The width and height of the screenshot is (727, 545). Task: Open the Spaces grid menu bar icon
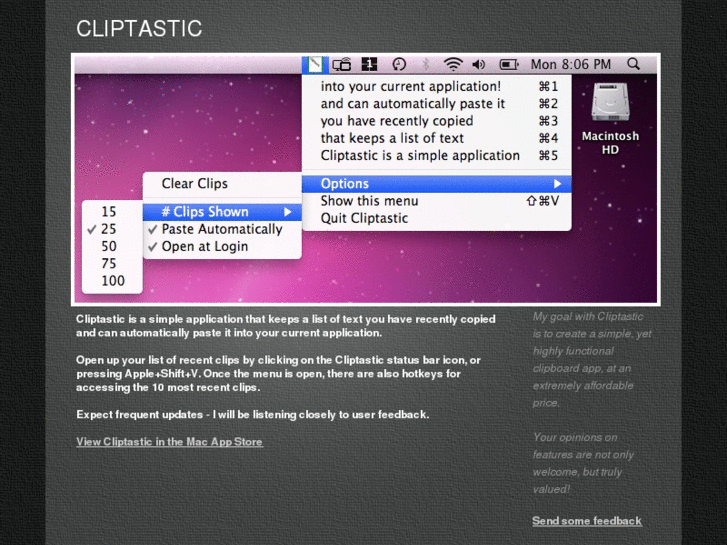[x=370, y=64]
